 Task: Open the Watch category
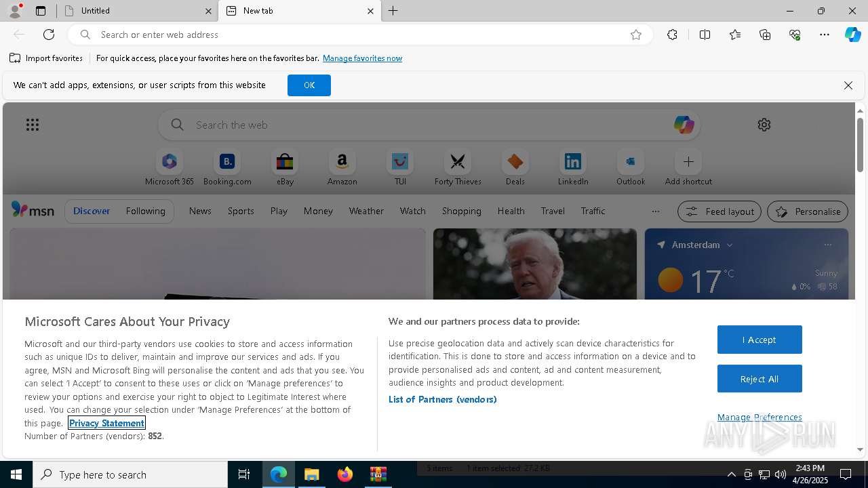pyautogui.click(x=412, y=211)
